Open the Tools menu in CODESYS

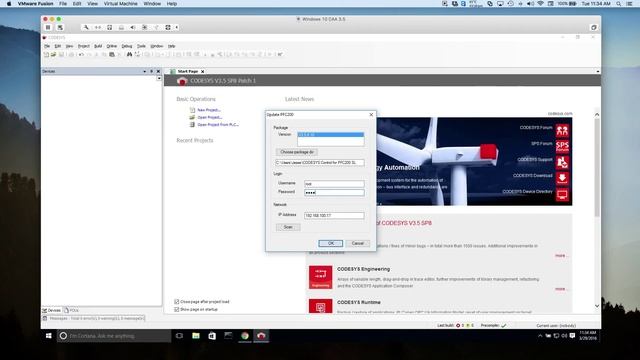(141, 46)
